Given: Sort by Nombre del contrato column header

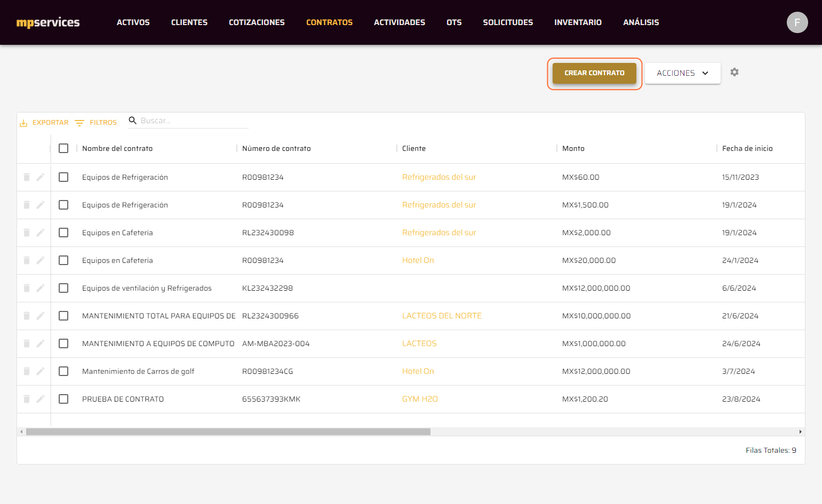Looking at the screenshot, I should point(117,148).
